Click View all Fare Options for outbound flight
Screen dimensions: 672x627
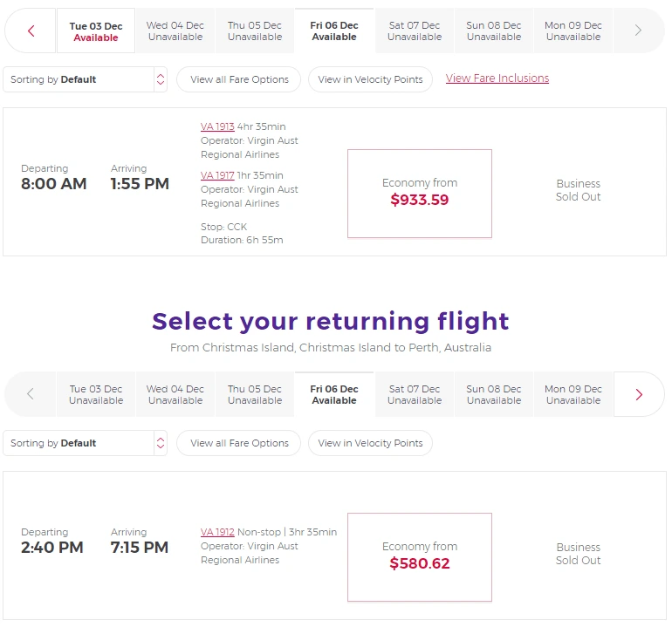[239, 79]
